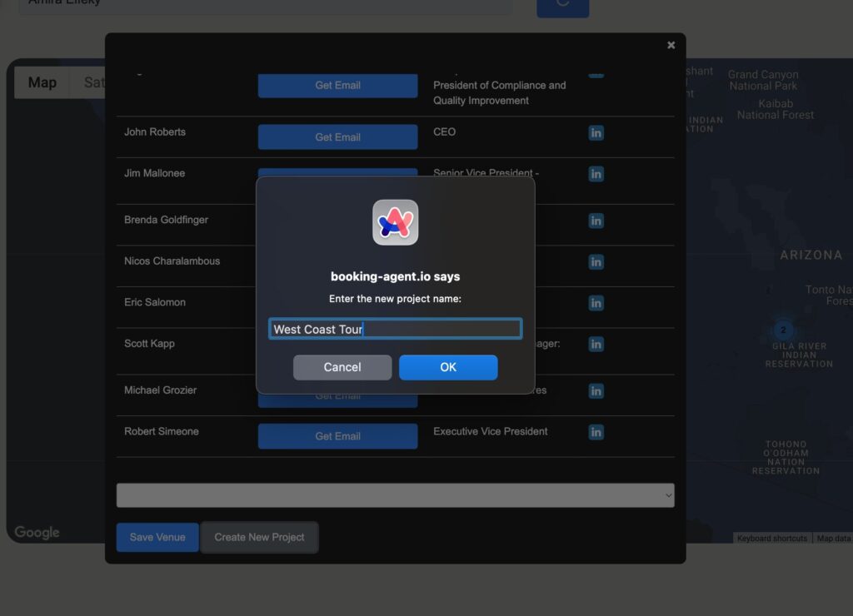
Task: Open the project selection dropdown
Action: pyautogui.click(x=395, y=494)
